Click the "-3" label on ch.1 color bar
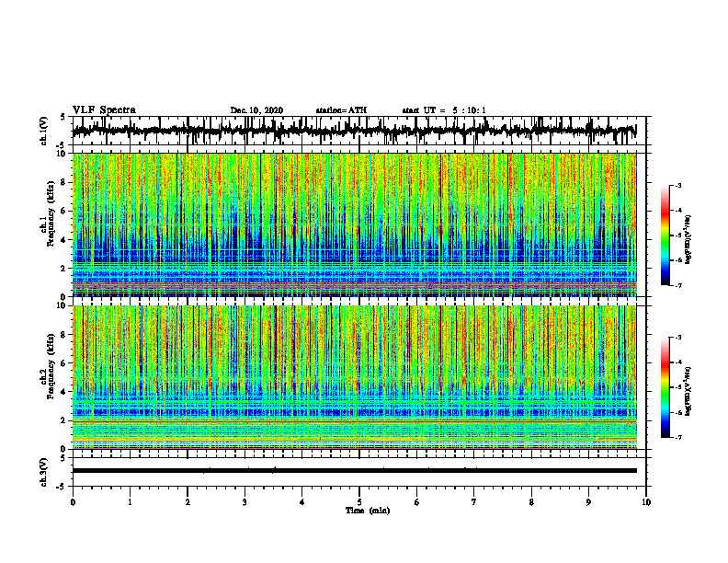728x563 pixels. 678,186
